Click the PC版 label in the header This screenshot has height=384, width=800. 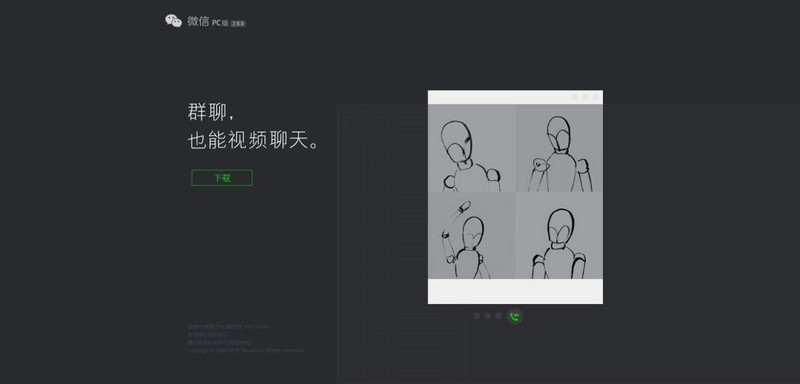(x=220, y=23)
